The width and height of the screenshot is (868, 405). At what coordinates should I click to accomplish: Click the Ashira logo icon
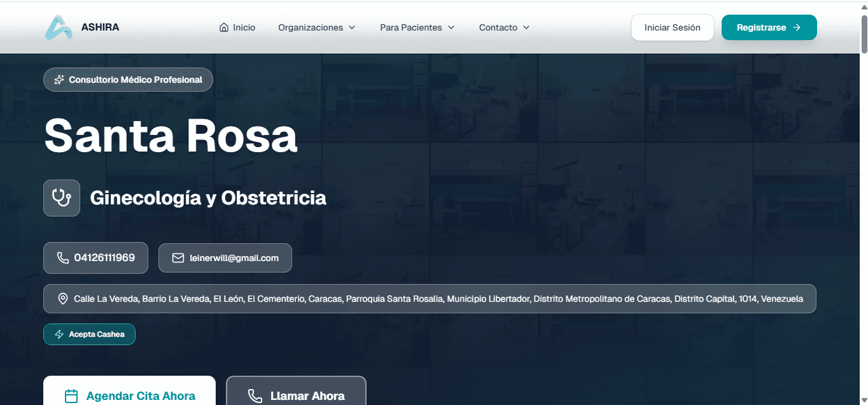[58, 27]
